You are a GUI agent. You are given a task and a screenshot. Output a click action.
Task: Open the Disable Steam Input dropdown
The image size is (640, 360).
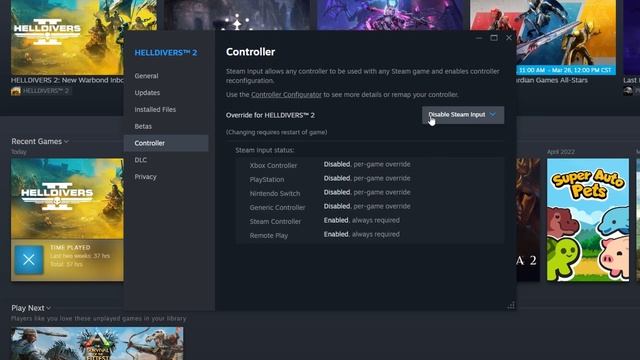click(x=463, y=115)
